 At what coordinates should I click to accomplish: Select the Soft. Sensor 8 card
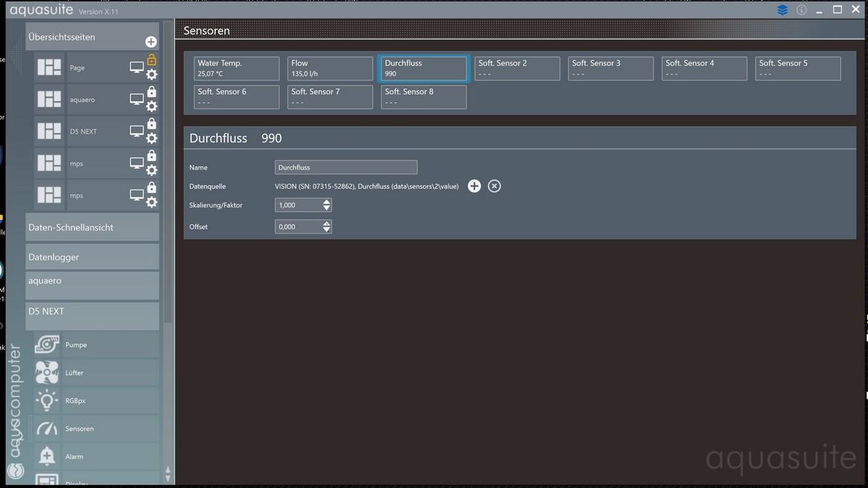click(x=424, y=97)
